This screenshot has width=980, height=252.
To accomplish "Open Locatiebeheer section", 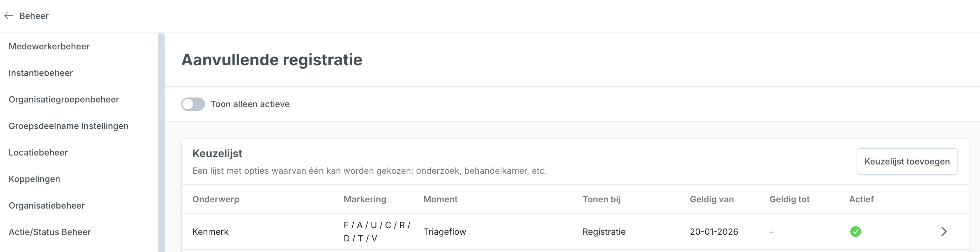I will [x=38, y=153].
